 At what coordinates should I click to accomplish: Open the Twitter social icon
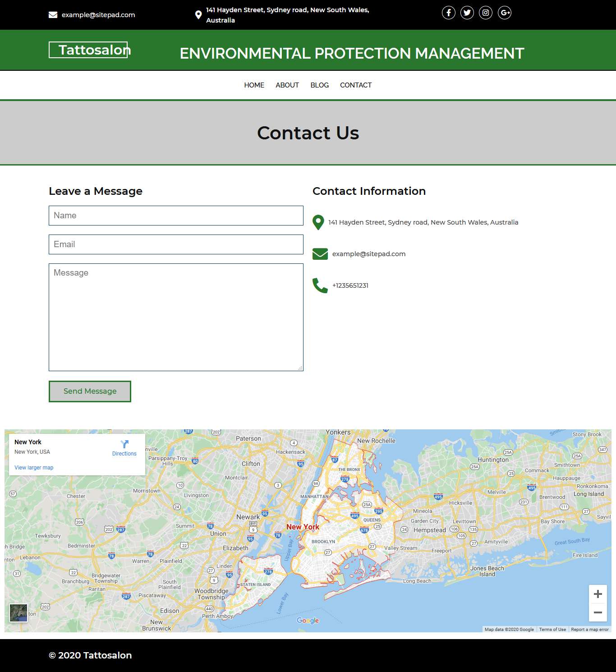click(467, 13)
